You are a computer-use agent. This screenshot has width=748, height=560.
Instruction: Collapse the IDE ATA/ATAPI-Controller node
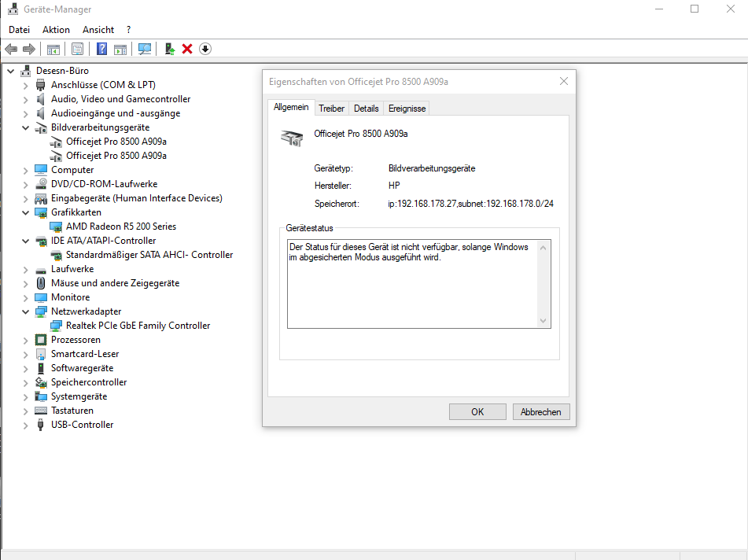[26, 241]
